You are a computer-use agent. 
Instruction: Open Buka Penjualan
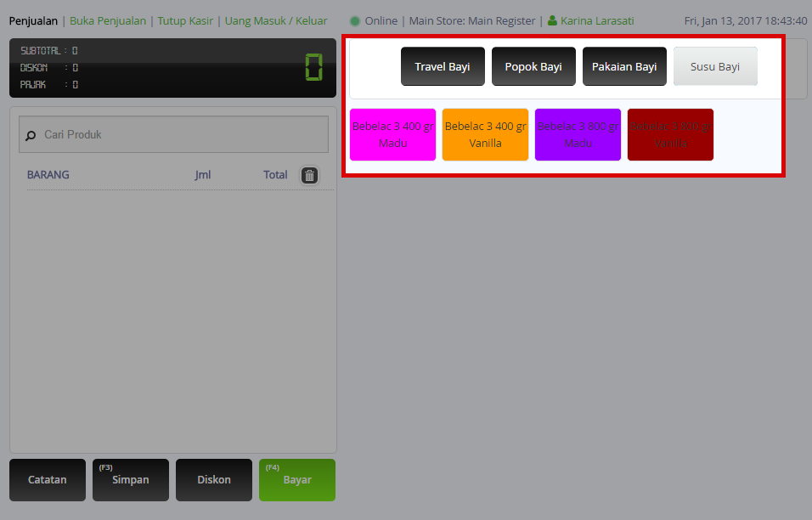[108, 21]
